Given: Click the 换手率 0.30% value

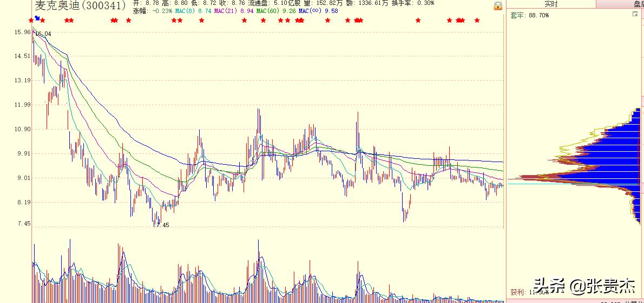Looking at the screenshot, I should tap(413, 3).
